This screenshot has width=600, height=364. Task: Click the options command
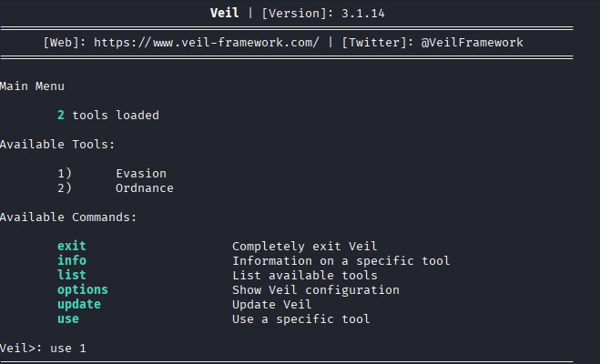tap(82, 289)
